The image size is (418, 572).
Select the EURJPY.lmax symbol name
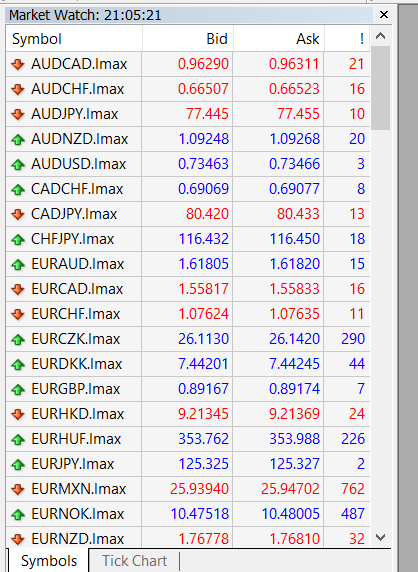[73, 464]
